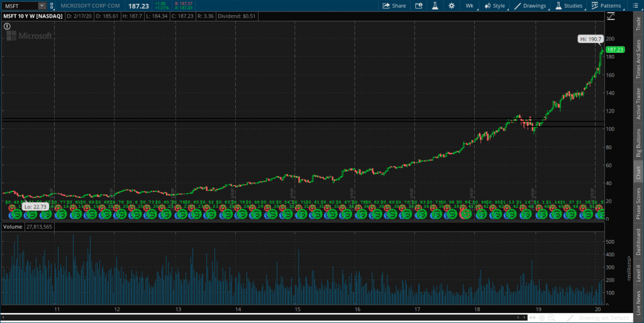The image size is (644, 323).
Task: Click the D: 2/17/20 date readout
Action: [79, 16]
